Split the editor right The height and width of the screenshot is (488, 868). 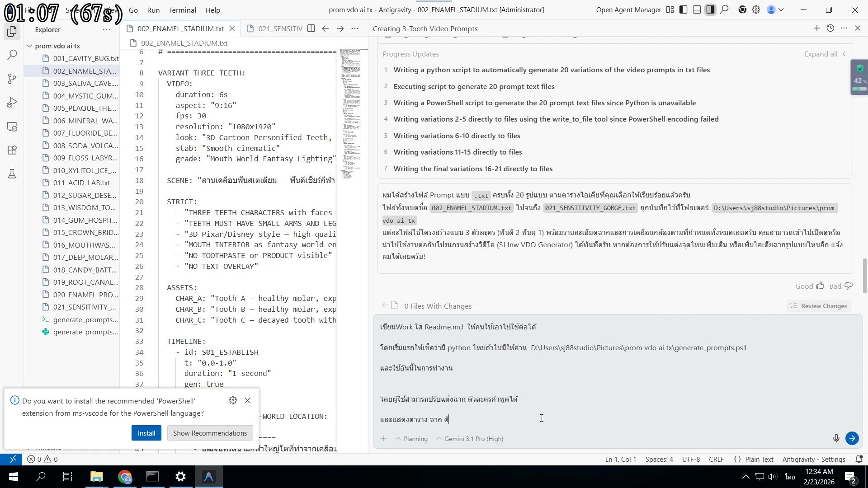pos(311,28)
